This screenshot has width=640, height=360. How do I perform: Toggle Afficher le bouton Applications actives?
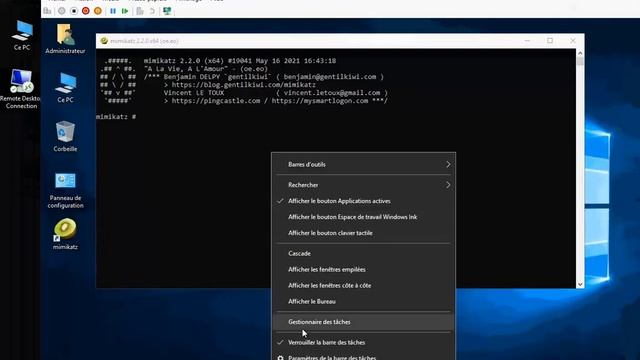(364, 201)
